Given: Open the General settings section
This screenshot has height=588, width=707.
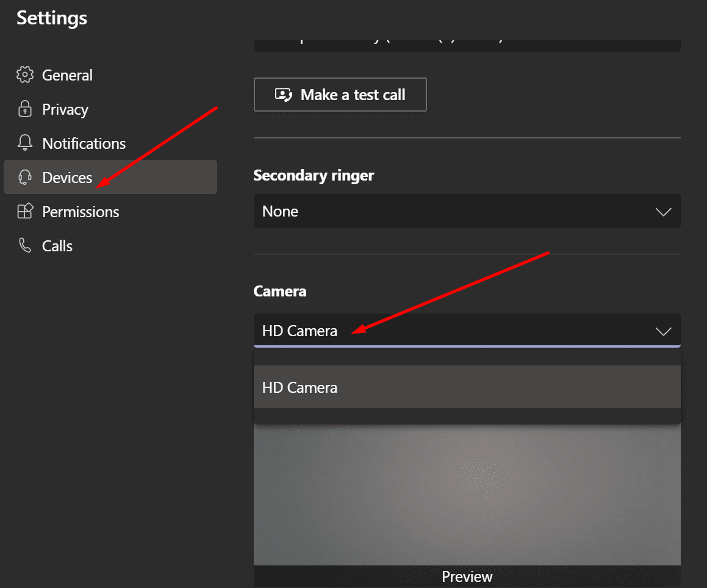Looking at the screenshot, I should coord(110,75).
